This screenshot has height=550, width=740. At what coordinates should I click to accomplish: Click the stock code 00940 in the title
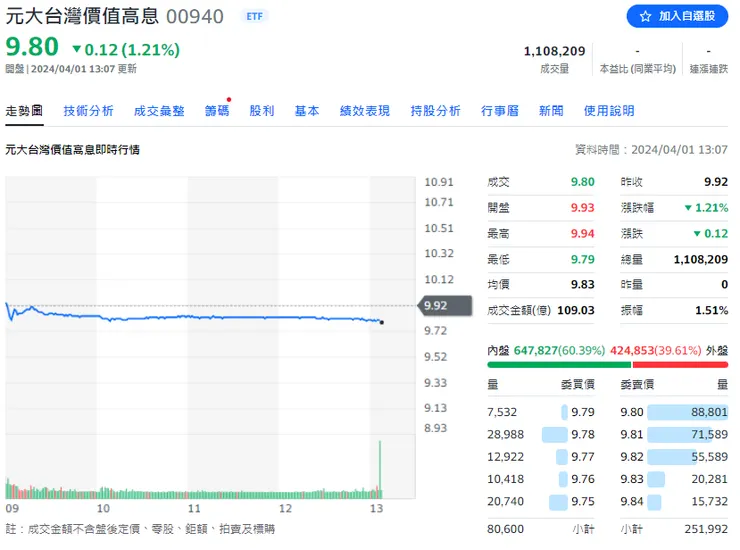[194, 17]
